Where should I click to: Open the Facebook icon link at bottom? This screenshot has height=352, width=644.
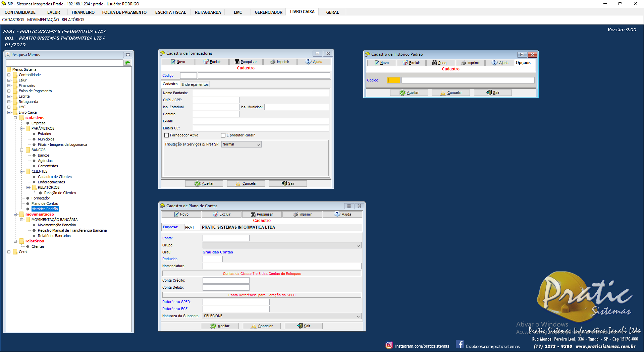point(460,344)
